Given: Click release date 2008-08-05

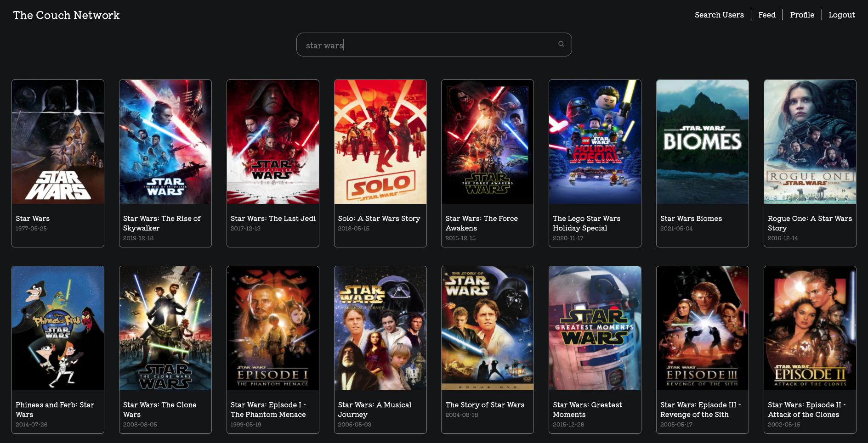Looking at the screenshot, I should pos(140,424).
